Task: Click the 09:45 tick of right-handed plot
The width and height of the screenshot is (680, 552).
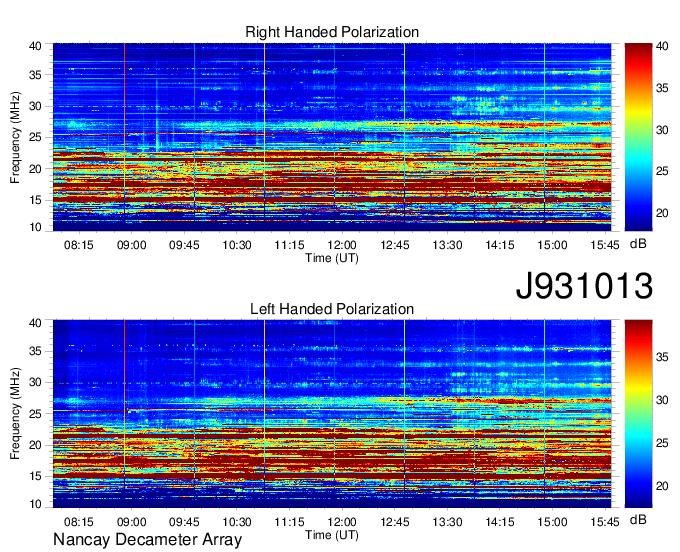Action: (x=184, y=245)
